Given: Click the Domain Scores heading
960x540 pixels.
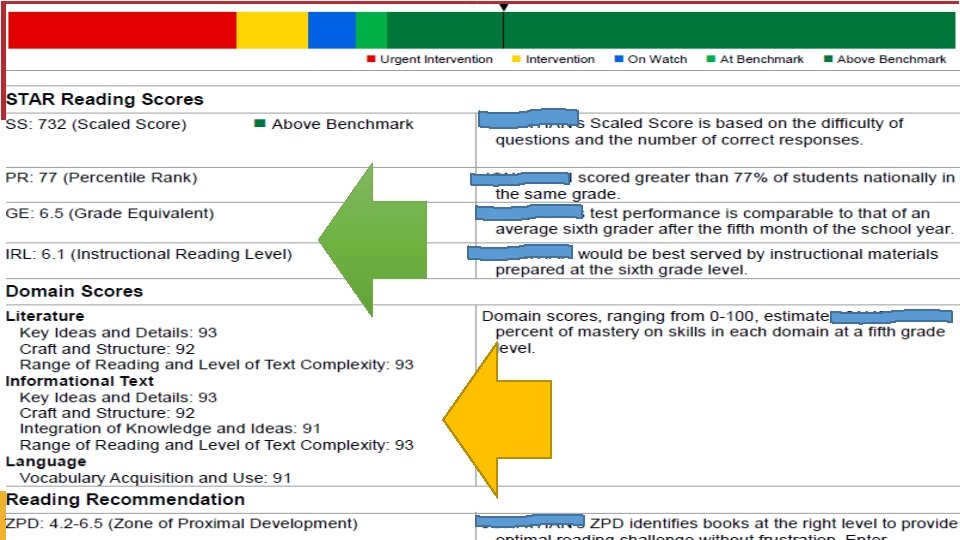Looking at the screenshot, I should click(x=74, y=291).
